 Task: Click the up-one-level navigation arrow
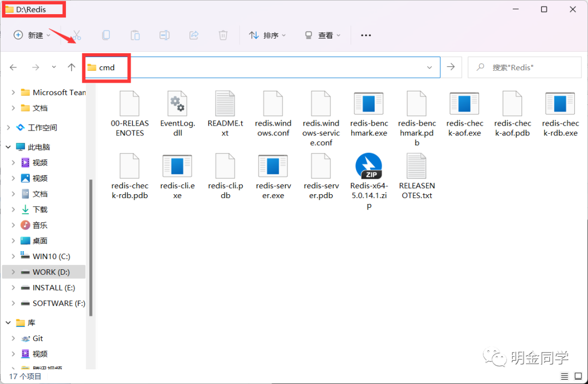pyautogui.click(x=71, y=67)
